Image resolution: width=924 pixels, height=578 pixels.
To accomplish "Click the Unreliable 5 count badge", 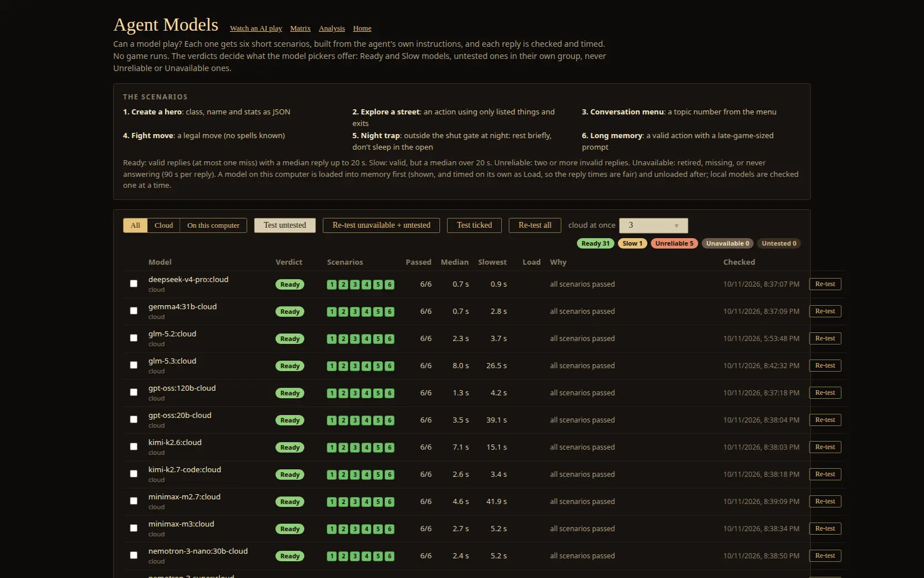I will pos(674,243).
